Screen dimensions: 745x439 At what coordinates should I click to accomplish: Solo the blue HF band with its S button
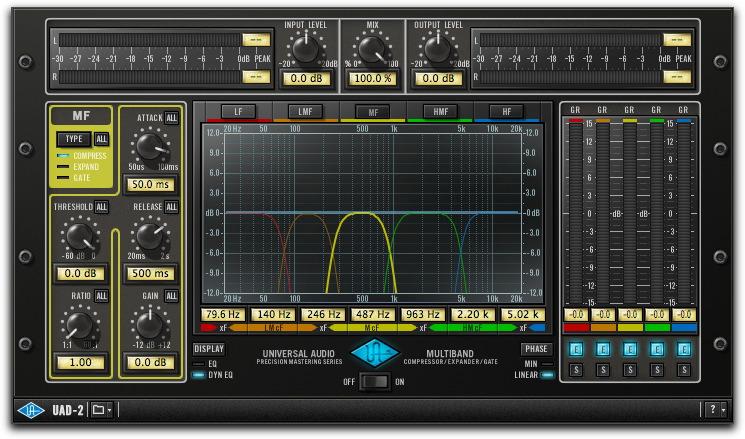coord(684,370)
